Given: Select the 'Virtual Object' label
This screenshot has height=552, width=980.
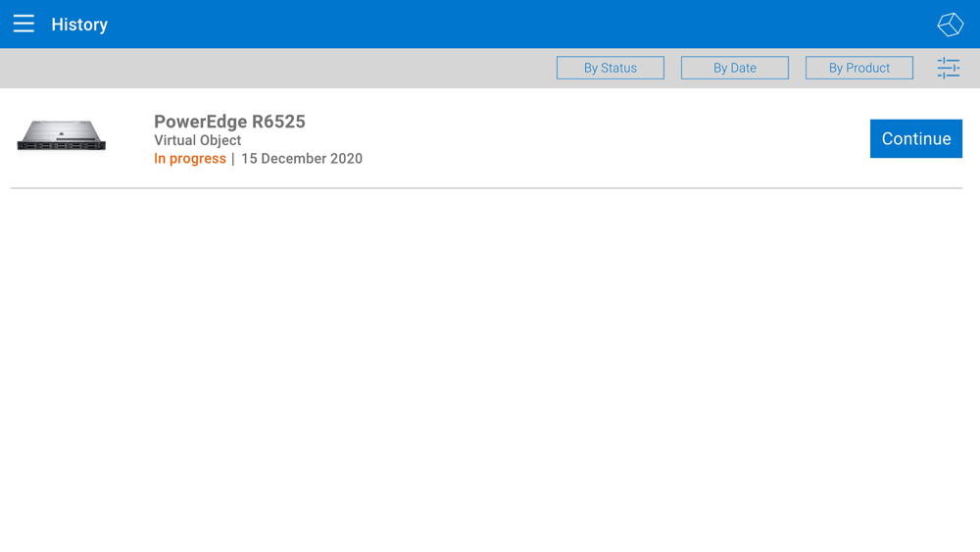Looking at the screenshot, I should (198, 140).
